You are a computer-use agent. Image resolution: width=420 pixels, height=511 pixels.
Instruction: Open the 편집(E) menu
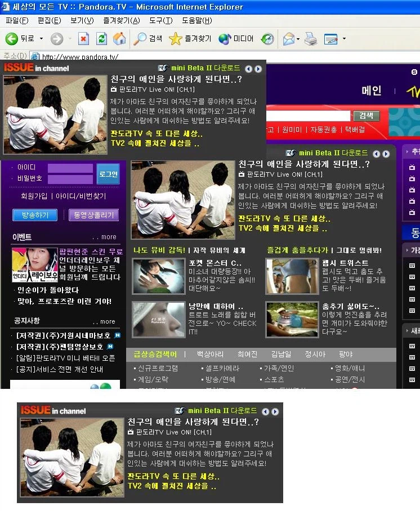49,20
